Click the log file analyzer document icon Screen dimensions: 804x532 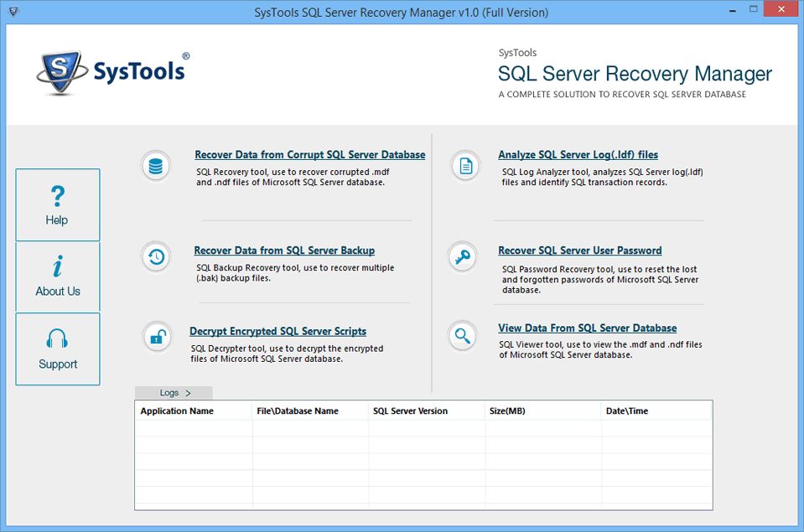(x=464, y=165)
